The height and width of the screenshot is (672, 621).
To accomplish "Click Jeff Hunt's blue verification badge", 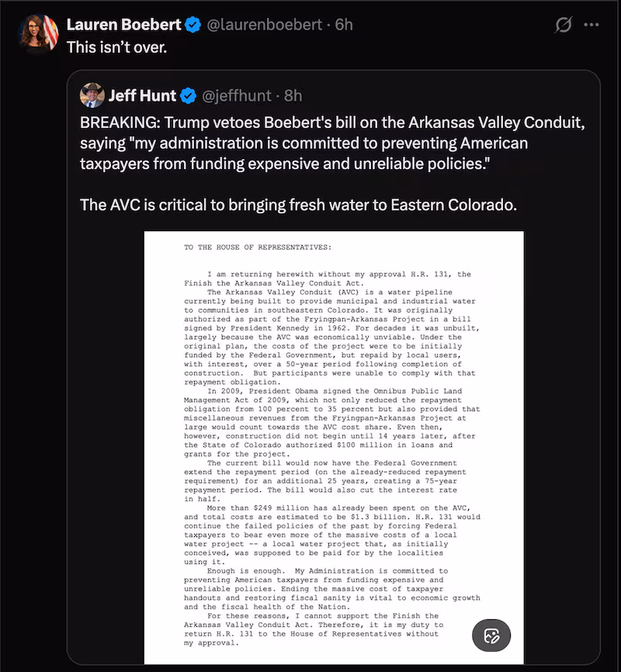I will point(186,96).
